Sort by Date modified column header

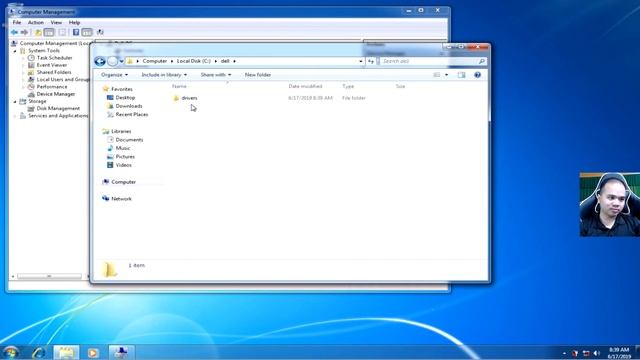click(305, 86)
